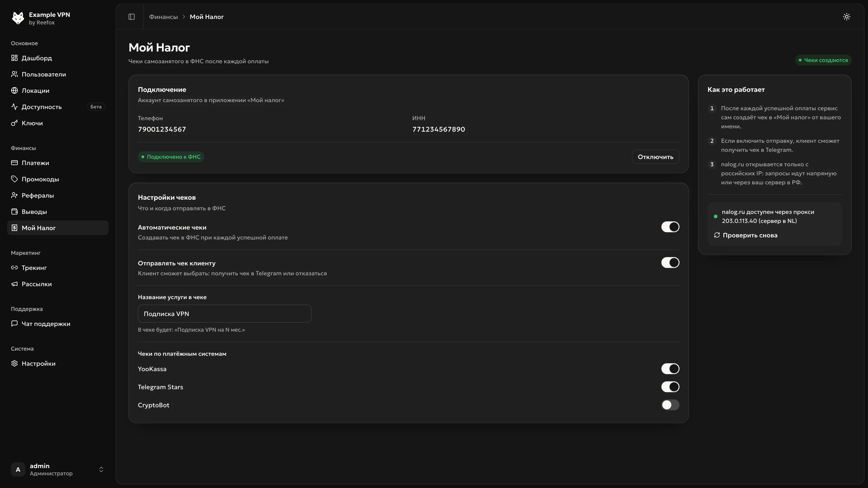868x488 pixels.
Task: Expand the admin account chevron
Action: click(101, 470)
